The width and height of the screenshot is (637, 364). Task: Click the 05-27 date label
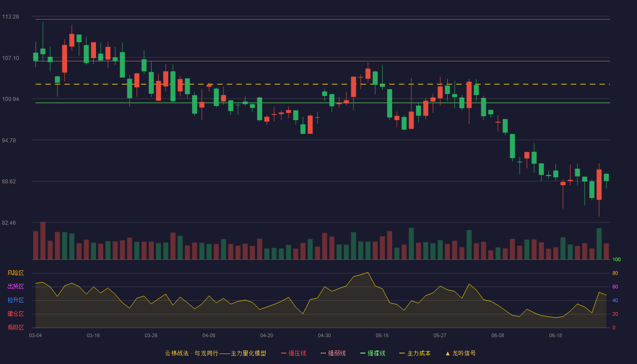[x=440, y=335]
